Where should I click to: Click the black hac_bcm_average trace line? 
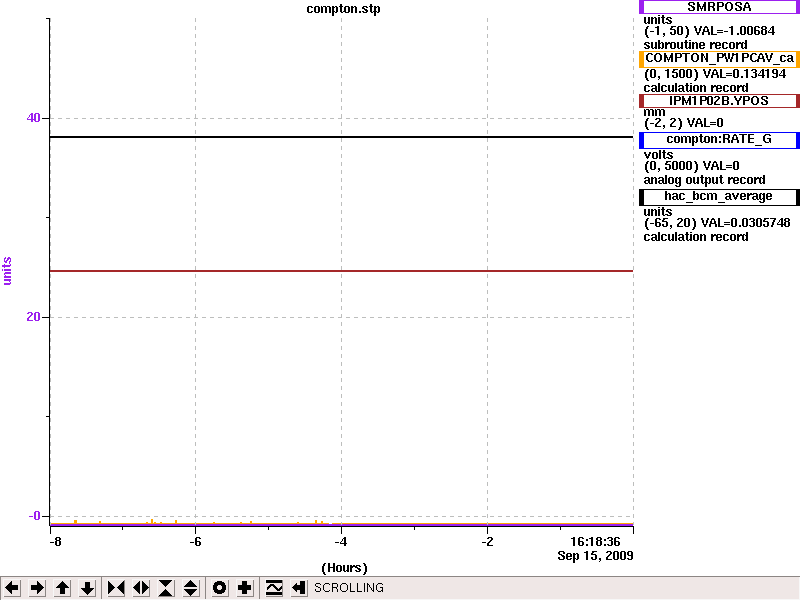coord(341,137)
